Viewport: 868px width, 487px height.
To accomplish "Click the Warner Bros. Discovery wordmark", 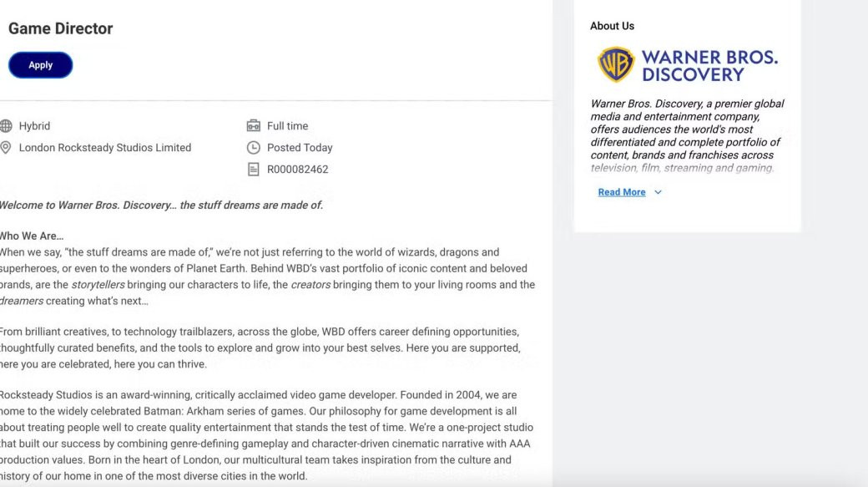I will (709, 65).
